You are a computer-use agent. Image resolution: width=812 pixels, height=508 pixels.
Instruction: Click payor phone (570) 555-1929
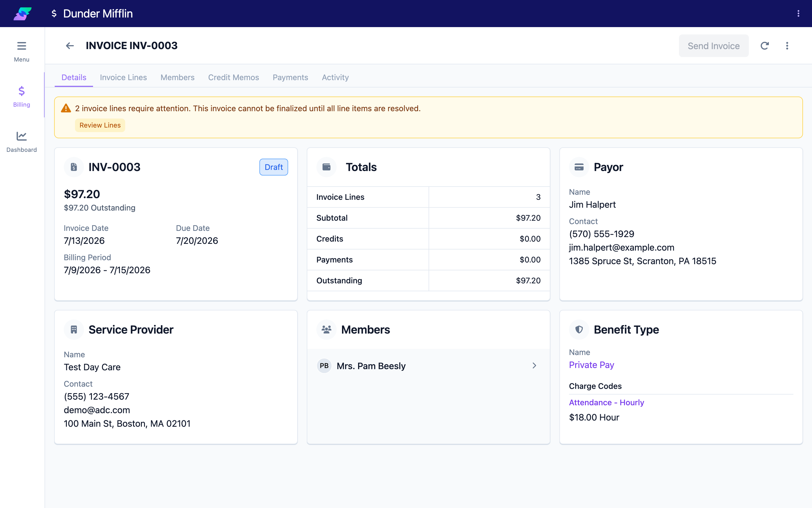602,234
